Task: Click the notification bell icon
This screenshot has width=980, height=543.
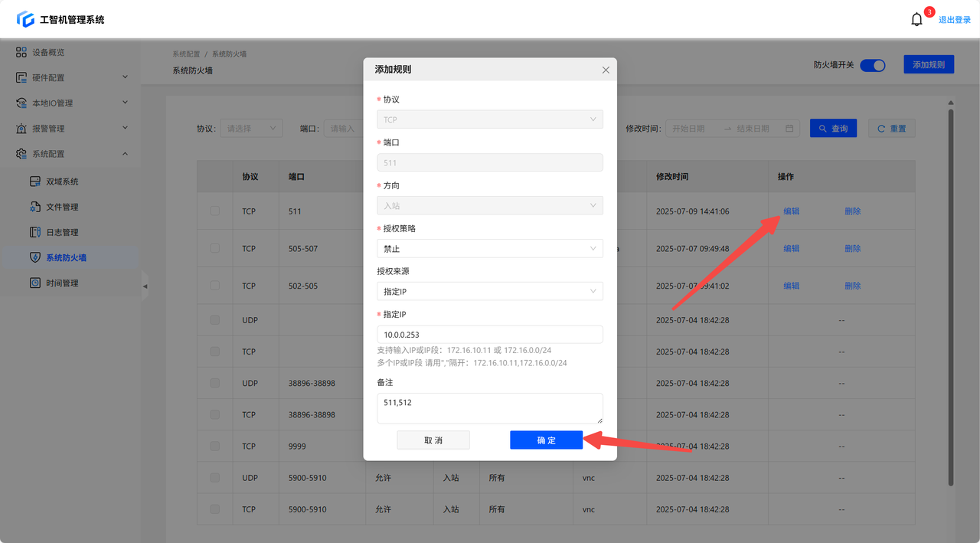Action: point(916,20)
